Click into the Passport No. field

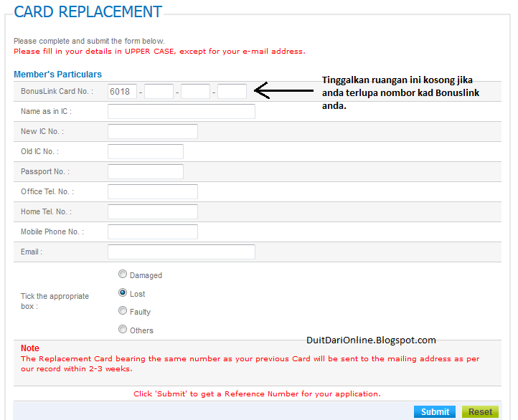pyautogui.click(x=146, y=172)
